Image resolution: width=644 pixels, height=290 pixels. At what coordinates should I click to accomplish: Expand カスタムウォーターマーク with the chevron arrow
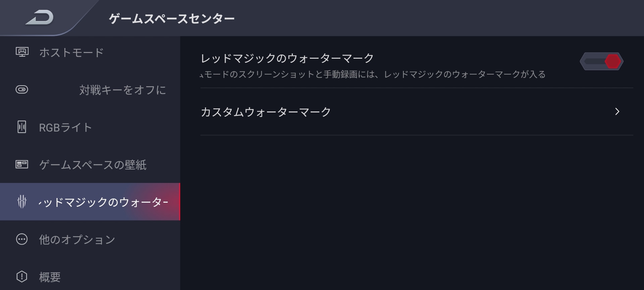coord(617,111)
